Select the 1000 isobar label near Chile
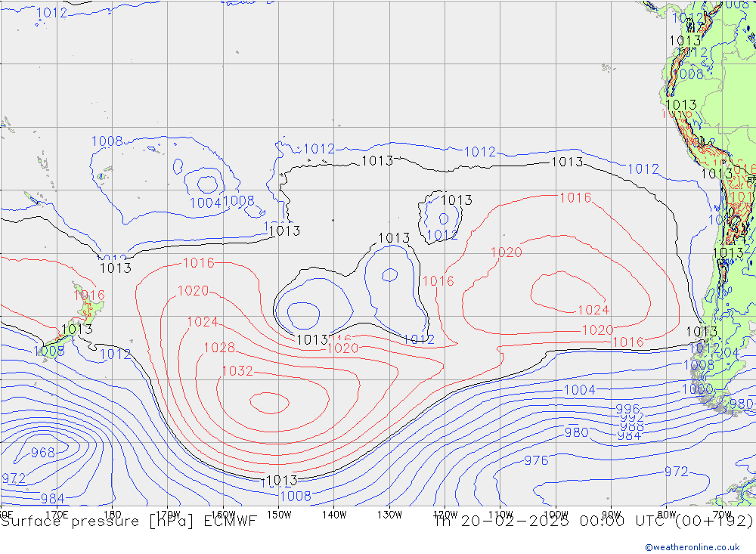Screen dimensions: 756x554 (x=696, y=388)
